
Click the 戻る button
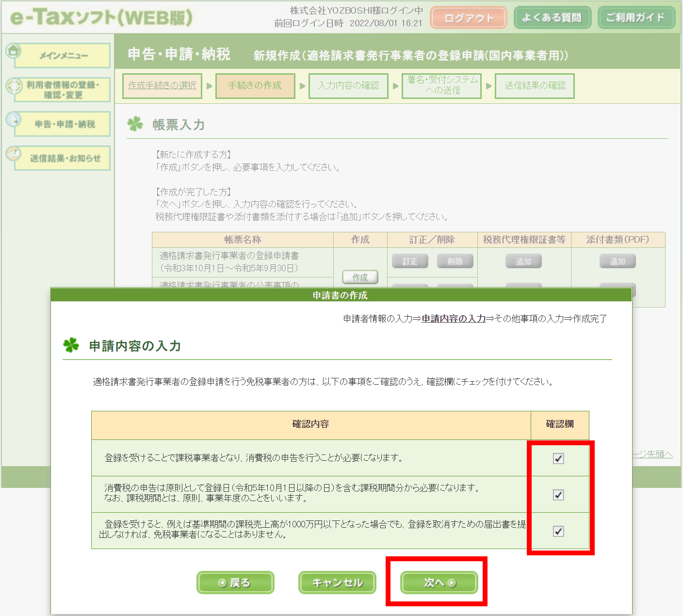[235, 583]
